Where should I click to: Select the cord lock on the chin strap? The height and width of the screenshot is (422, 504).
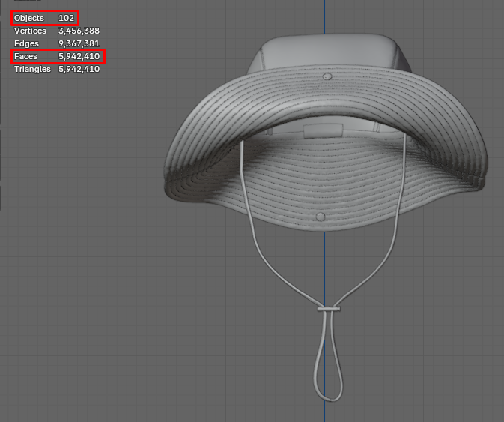pos(328,308)
